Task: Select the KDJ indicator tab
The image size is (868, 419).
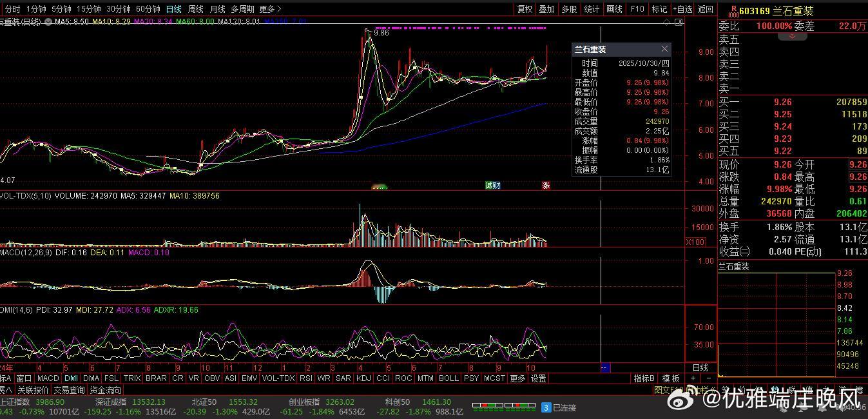Action: click(x=363, y=378)
